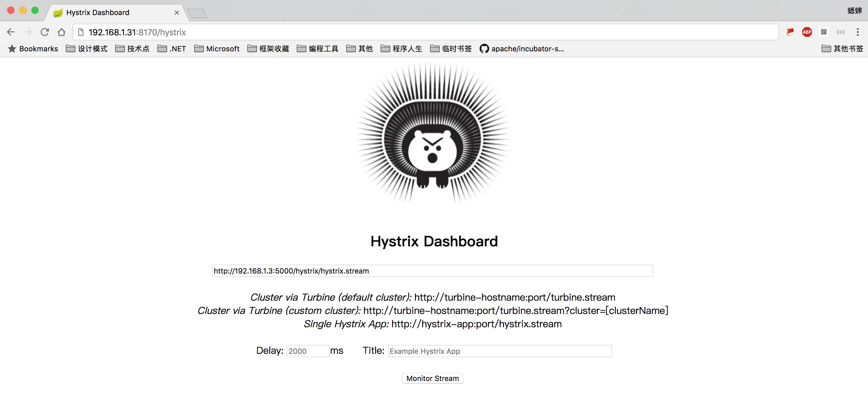Viewport: 868px width, 416px height.
Task: Open the red flag extension icon
Action: [790, 32]
